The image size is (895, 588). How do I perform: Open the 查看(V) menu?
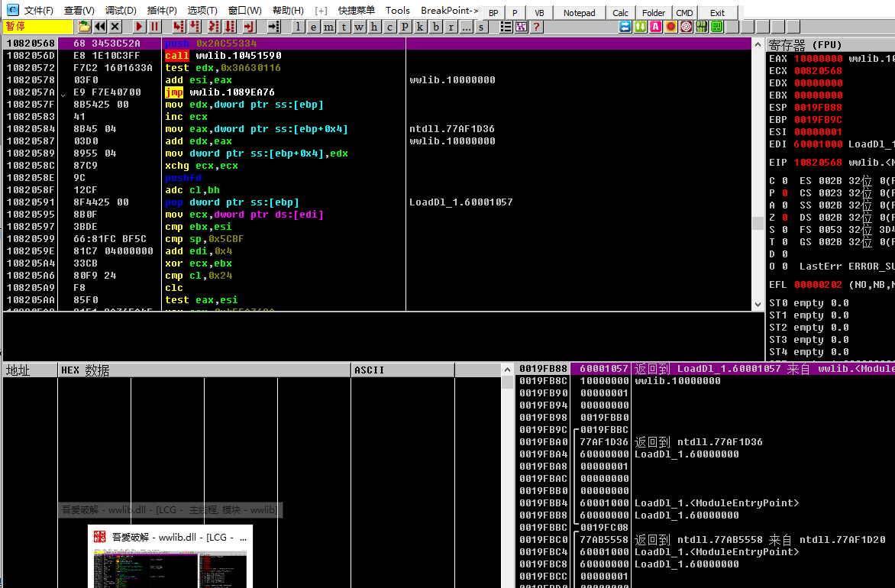click(x=79, y=10)
